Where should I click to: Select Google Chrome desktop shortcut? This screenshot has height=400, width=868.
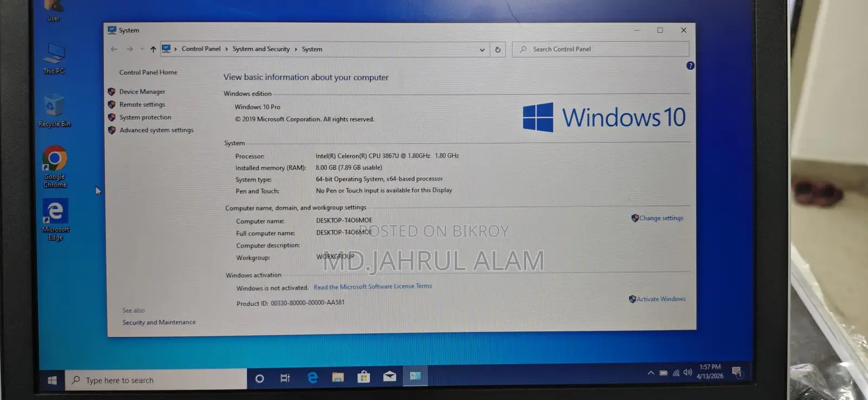pyautogui.click(x=55, y=166)
